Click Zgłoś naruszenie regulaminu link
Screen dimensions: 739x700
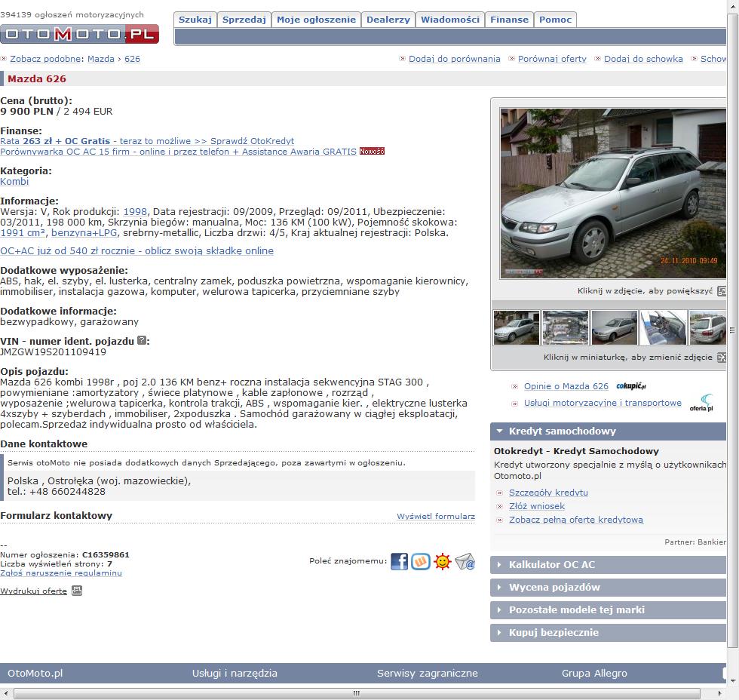tap(61, 573)
